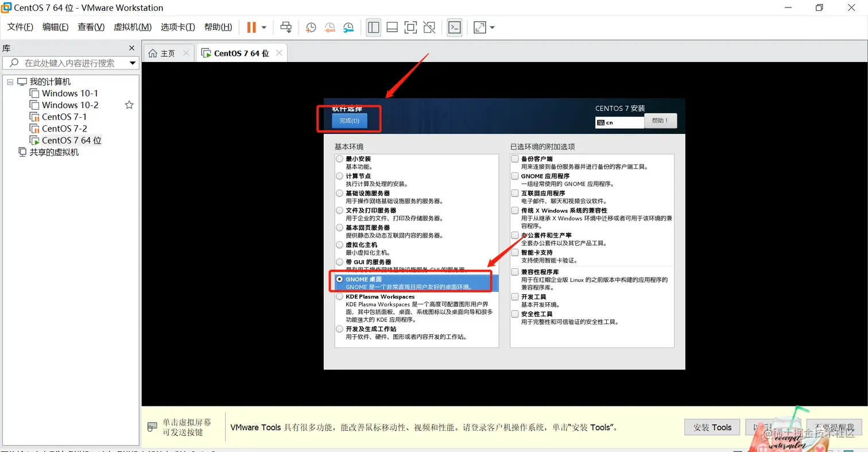Viewport: 868px width, 452px height.
Task: Open the 文件(F) menu
Action: pyautogui.click(x=20, y=27)
